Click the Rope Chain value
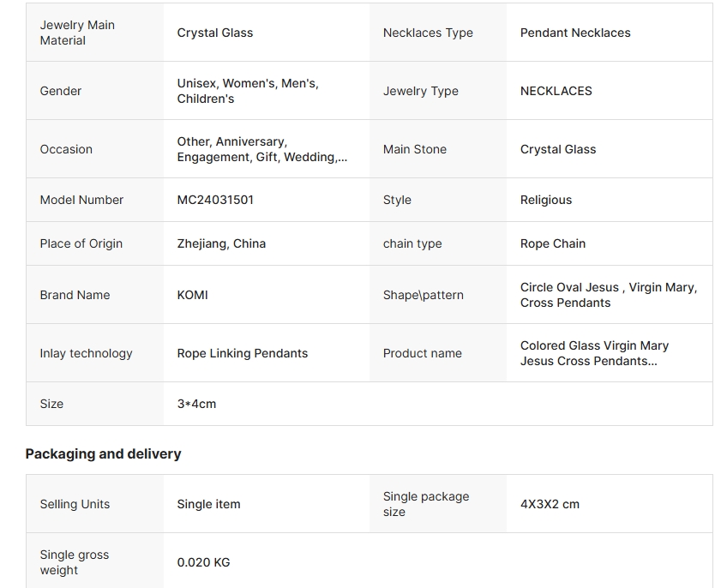The width and height of the screenshot is (721, 588). tap(552, 243)
